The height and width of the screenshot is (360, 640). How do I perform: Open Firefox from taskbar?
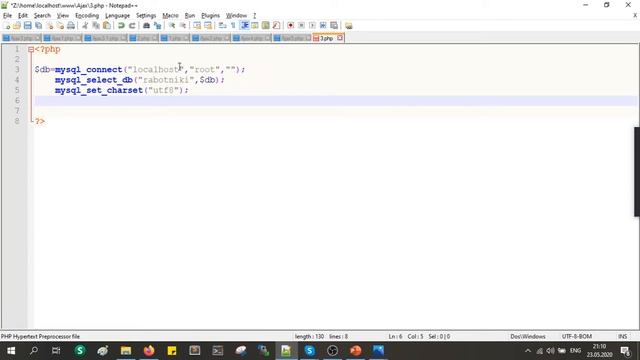(149, 351)
